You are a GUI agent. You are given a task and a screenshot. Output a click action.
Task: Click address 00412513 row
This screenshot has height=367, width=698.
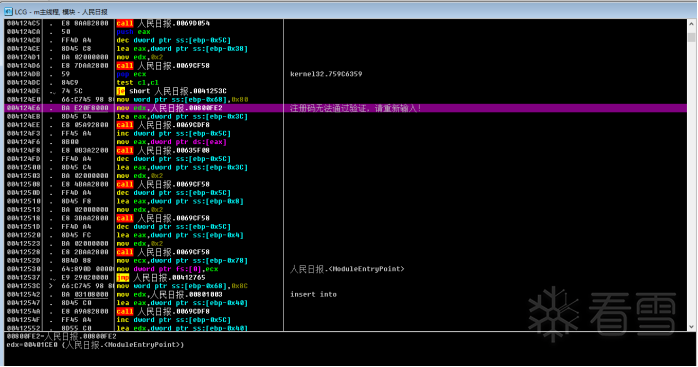coord(23,209)
